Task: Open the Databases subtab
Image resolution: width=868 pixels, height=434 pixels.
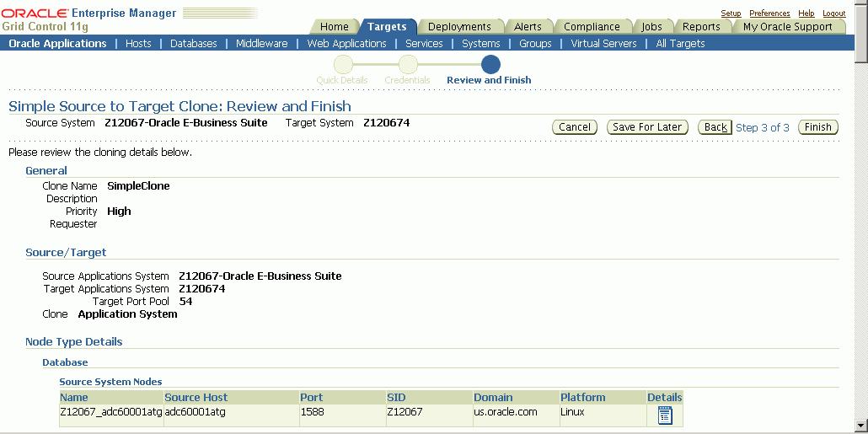Action: click(194, 43)
